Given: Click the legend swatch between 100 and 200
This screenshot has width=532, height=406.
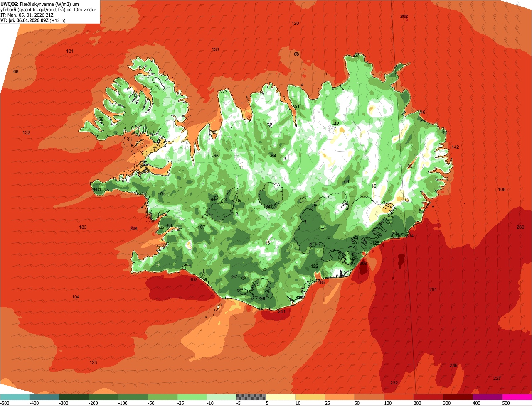Looking at the screenshot, I should click(x=399, y=397).
